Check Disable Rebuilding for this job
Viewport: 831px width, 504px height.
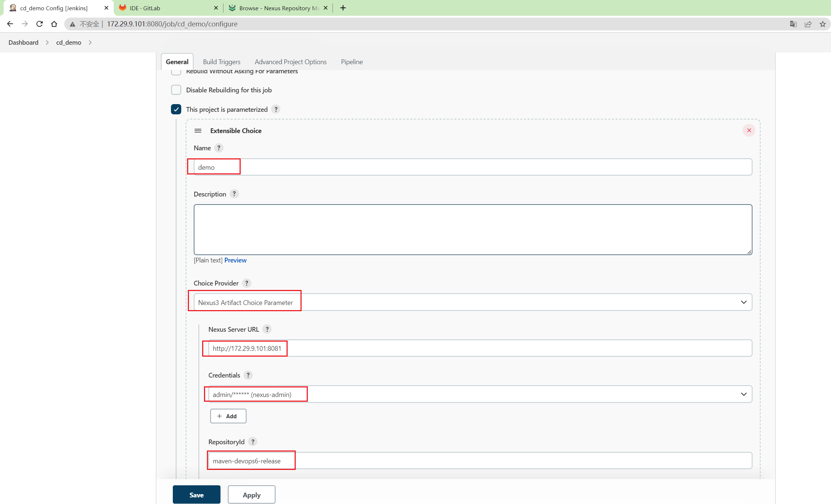(x=176, y=90)
